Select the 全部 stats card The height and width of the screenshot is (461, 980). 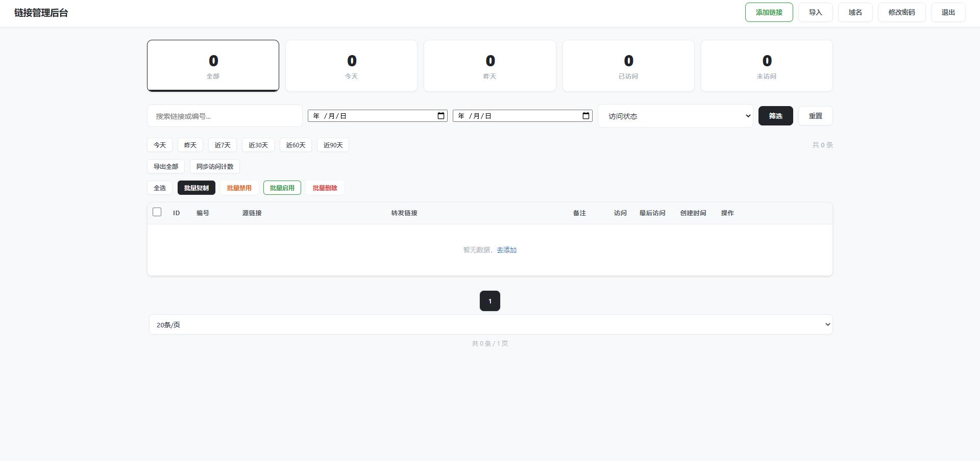(x=213, y=66)
